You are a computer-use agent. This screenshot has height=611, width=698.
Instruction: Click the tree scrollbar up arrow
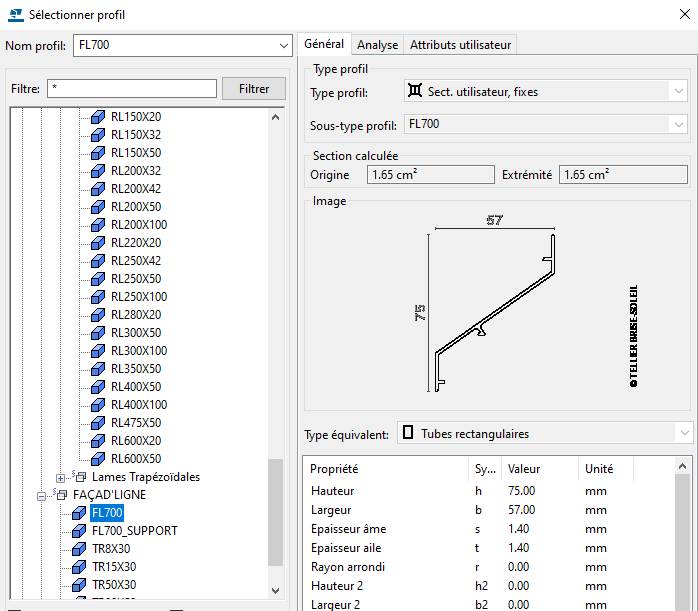click(x=276, y=117)
